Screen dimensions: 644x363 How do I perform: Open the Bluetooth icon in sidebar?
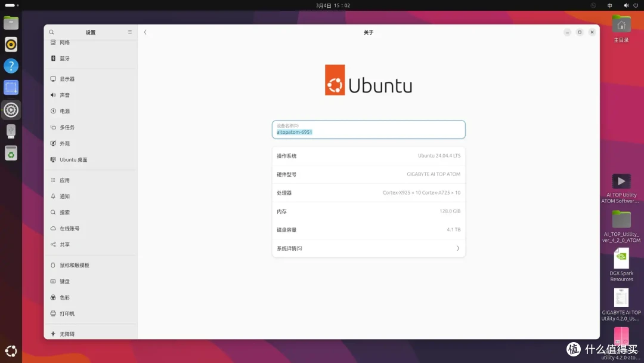[x=53, y=59]
